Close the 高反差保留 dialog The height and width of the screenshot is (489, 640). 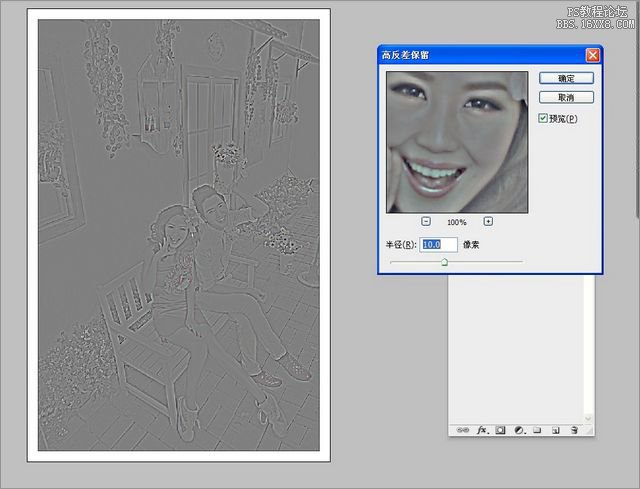point(592,55)
